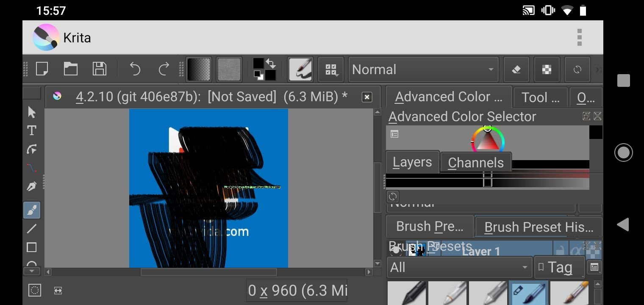Image resolution: width=644 pixels, height=305 pixels.
Task: Switch to the Channels tab
Action: pos(475,163)
